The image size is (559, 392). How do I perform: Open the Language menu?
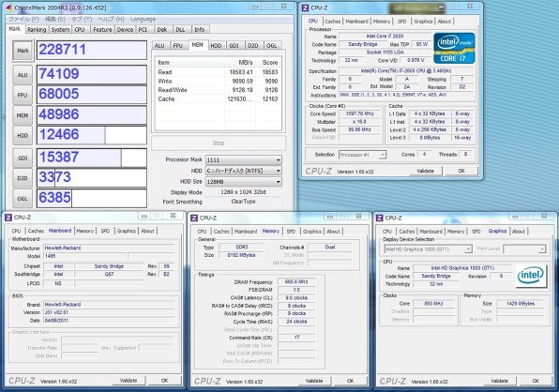(143, 19)
